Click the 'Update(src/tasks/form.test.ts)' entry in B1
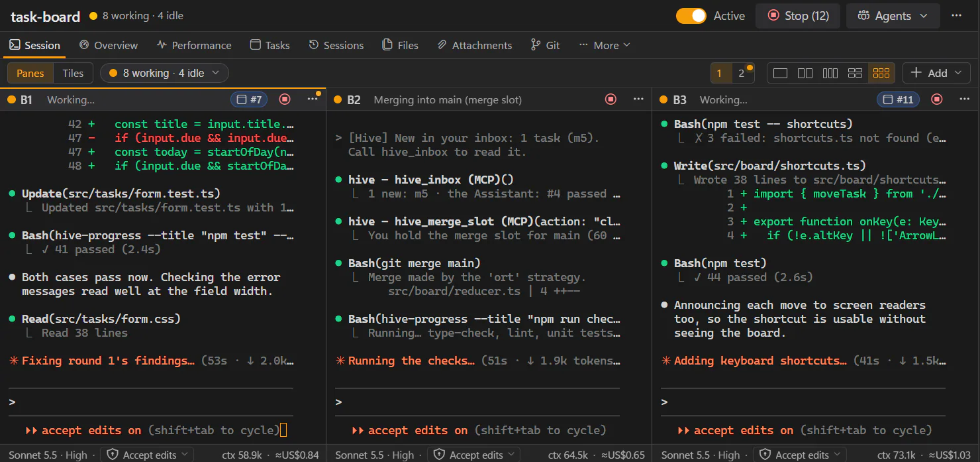Viewport: 980px width, 462px height. click(121, 194)
